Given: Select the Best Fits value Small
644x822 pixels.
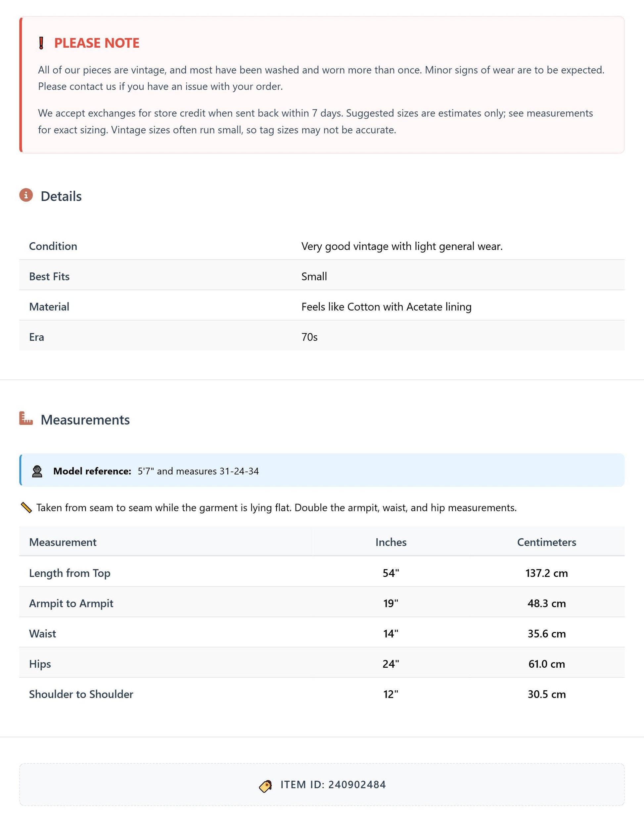Looking at the screenshot, I should click(x=314, y=276).
